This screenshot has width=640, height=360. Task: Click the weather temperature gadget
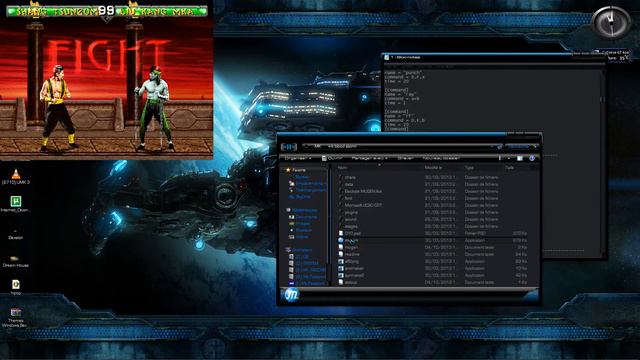(617, 56)
